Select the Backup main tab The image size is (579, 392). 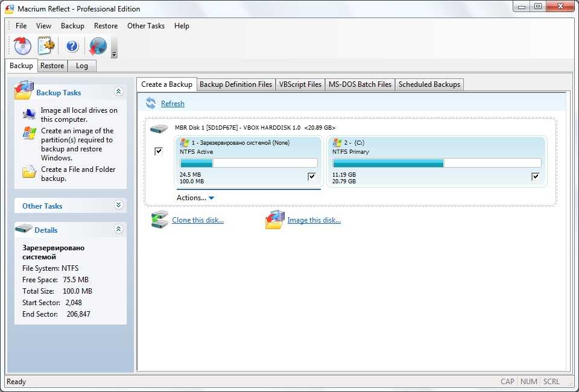(x=21, y=65)
